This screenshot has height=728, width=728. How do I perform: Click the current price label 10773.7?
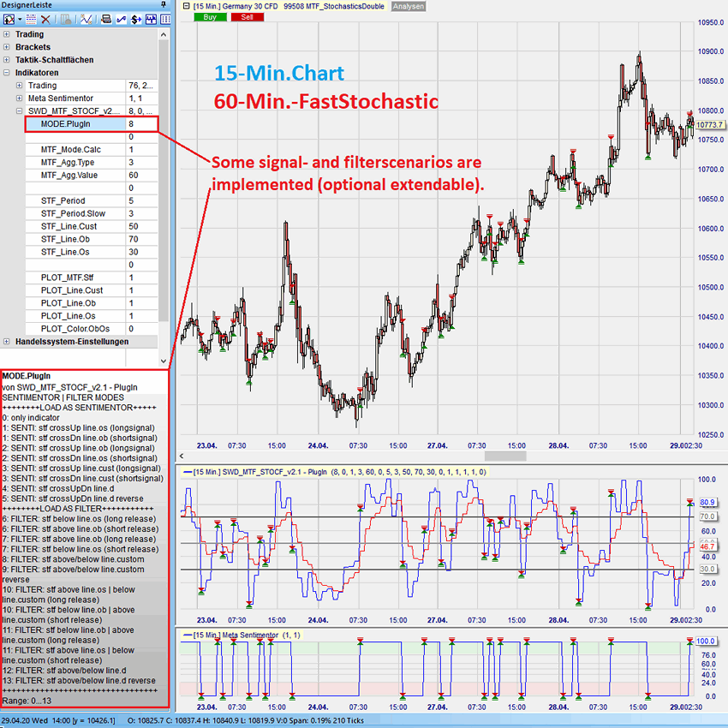(x=710, y=125)
